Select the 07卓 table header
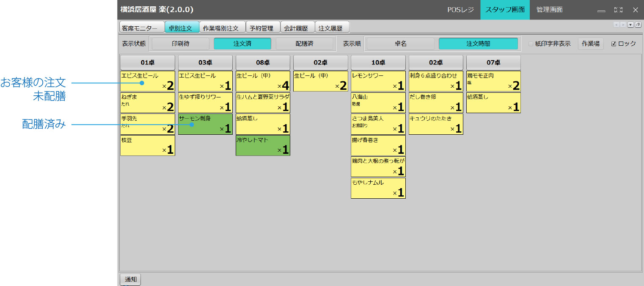 [493, 62]
